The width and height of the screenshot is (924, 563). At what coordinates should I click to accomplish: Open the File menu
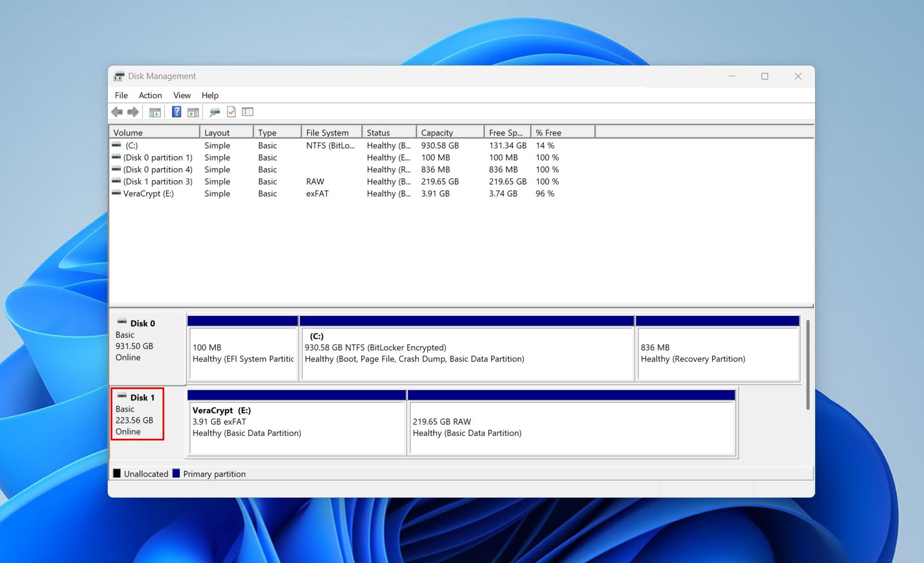coord(121,95)
